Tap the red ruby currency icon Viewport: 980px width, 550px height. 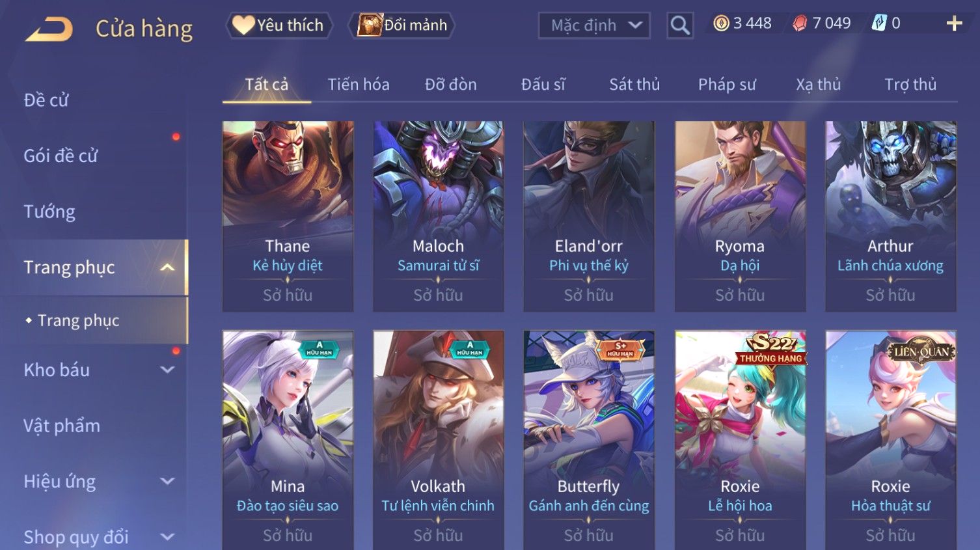pyautogui.click(x=800, y=23)
